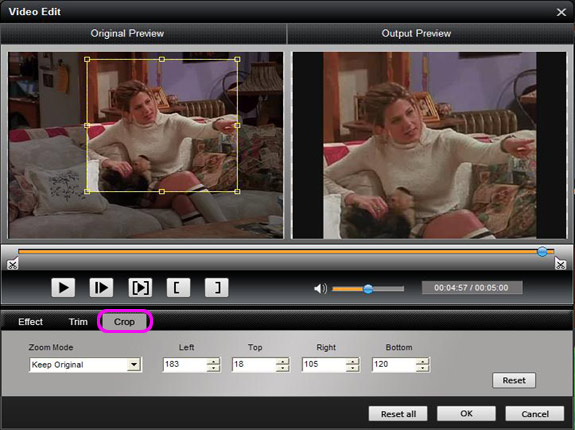575x430 pixels.
Task: Click the playback position slider knob
Action: click(x=542, y=251)
